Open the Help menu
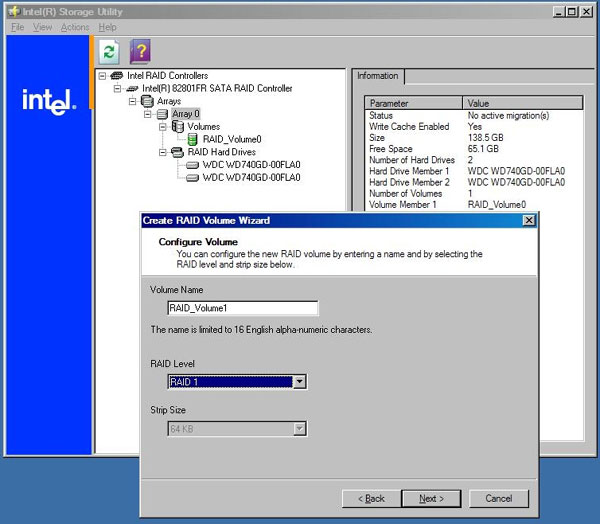 tap(108, 27)
